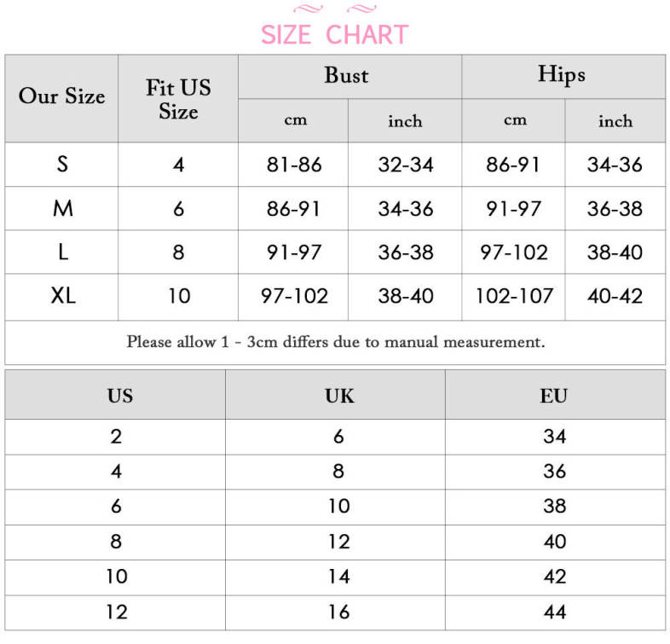Click the Our Size column header
This screenshot has height=644, width=670.
pyautogui.click(x=61, y=96)
